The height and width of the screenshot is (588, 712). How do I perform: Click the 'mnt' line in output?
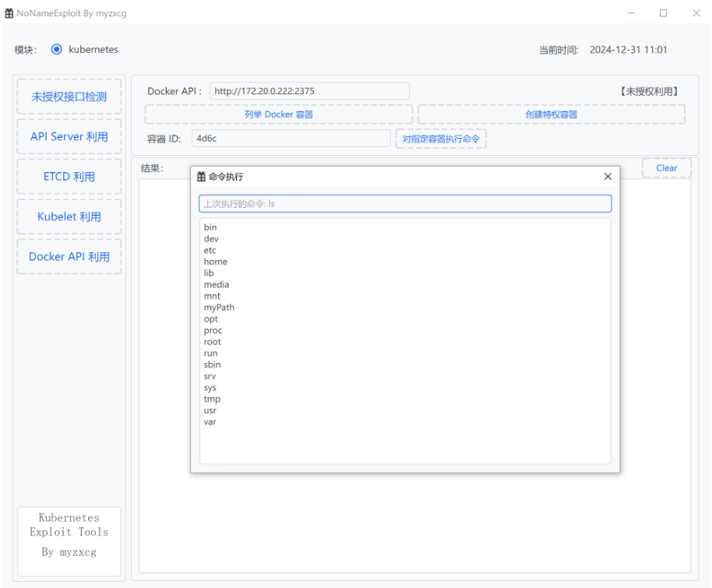[212, 296]
